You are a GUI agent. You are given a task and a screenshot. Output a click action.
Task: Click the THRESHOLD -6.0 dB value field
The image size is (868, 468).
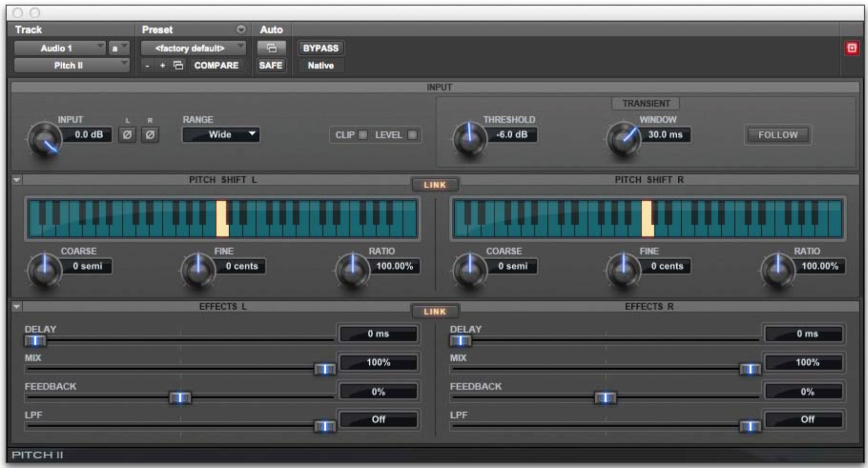pos(512,135)
